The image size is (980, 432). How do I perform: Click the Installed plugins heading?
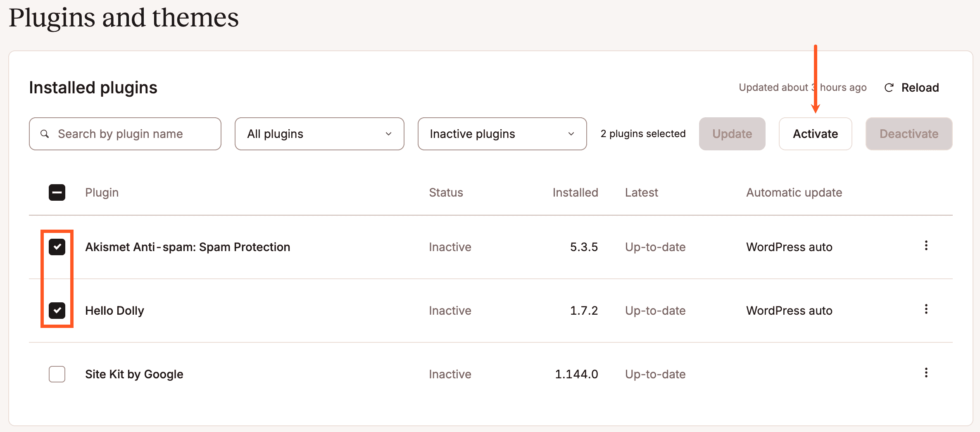coord(93,88)
